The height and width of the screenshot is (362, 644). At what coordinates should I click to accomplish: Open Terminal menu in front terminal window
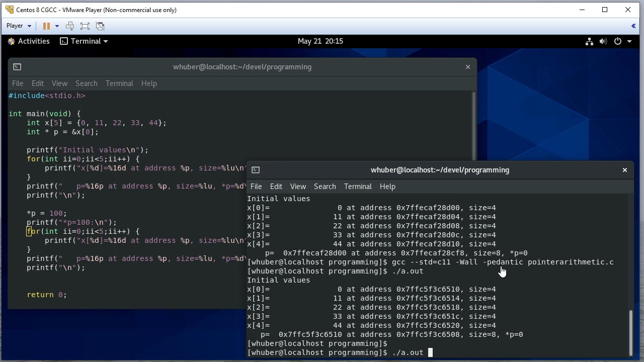(x=358, y=187)
